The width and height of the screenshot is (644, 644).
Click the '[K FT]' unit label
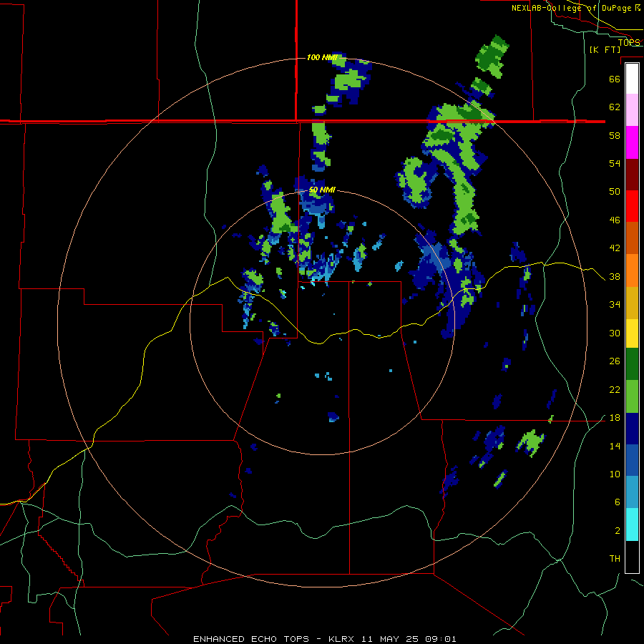pos(605,50)
